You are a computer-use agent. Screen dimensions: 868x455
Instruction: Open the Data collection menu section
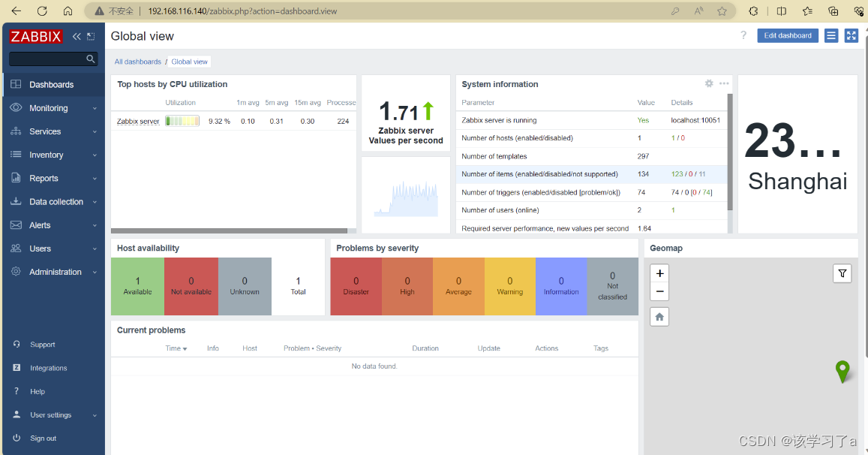point(54,202)
